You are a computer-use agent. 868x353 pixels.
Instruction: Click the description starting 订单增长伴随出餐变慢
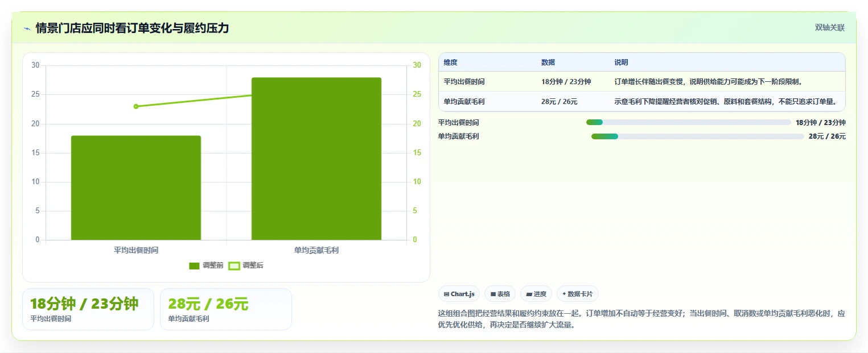(x=708, y=82)
